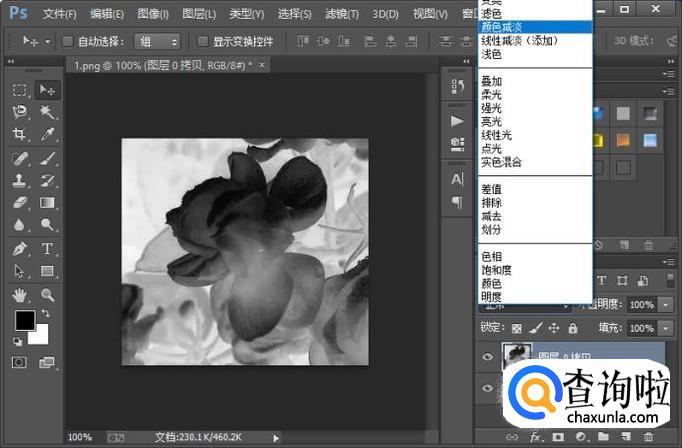Screen dimensions: 682x448
Task: Click the layer style fx button
Action: (535, 437)
